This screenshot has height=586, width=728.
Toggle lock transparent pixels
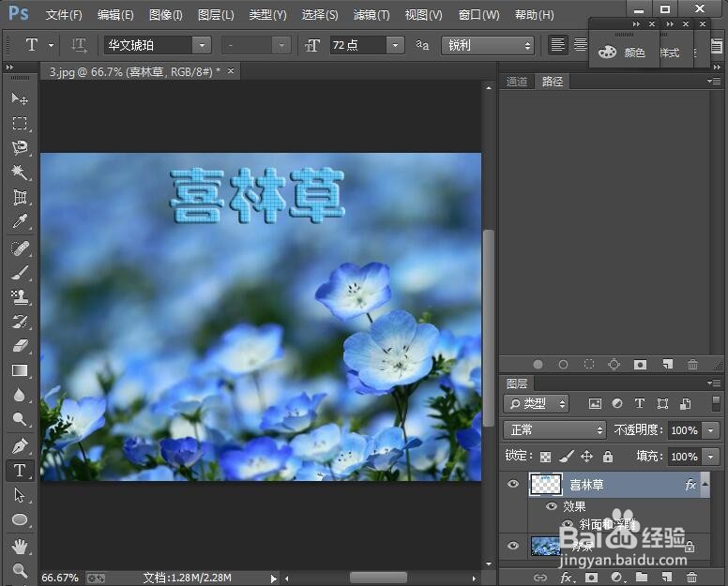tap(546, 457)
